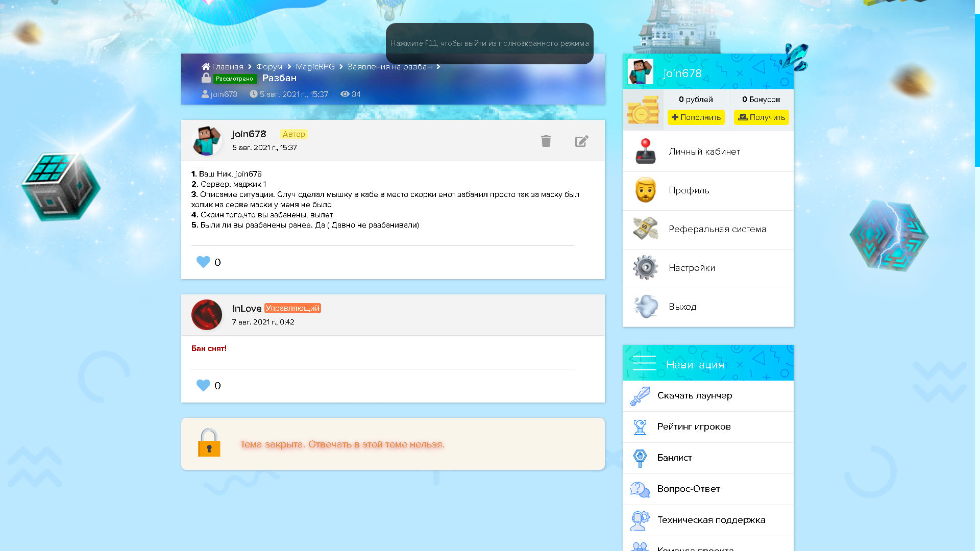Click InLove's round avatar
This screenshot has height=551, width=980.
coord(207,315)
